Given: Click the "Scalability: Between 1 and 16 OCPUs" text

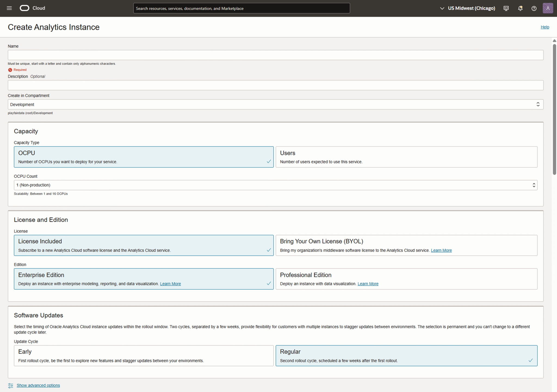Looking at the screenshot, I should pyautogui.click(x=41, y=194).
